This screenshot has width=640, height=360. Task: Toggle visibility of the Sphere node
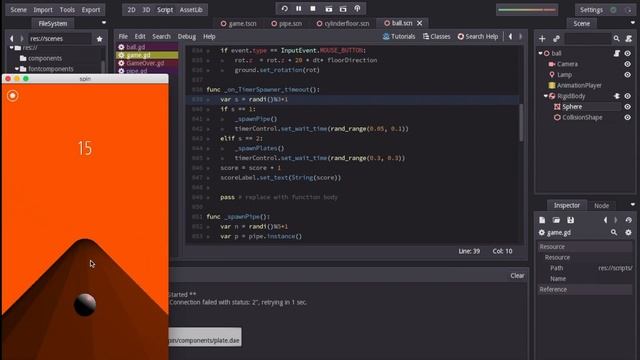tap(628, 107)
